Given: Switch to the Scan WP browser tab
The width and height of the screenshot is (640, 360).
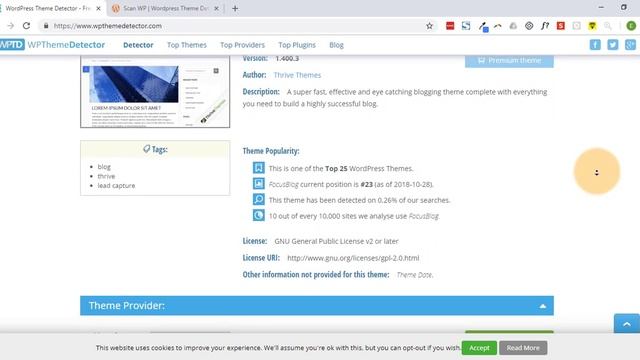Looking at the screenshot, I should click(x=165, y=8).
